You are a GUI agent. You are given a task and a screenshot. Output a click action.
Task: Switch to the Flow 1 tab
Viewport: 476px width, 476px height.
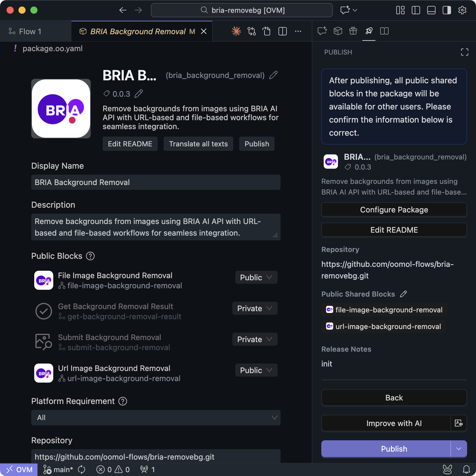tap(30, 32)
